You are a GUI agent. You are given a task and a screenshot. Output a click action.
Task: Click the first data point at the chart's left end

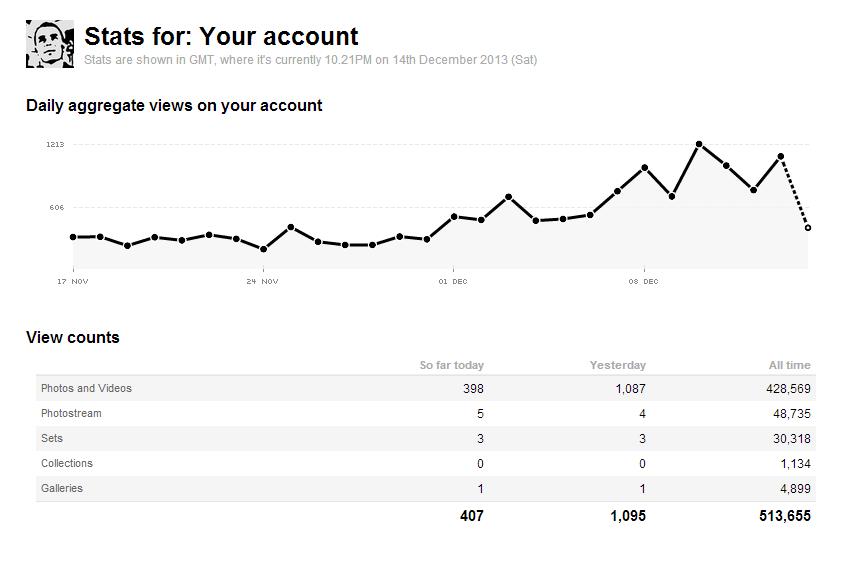[73, 237]
